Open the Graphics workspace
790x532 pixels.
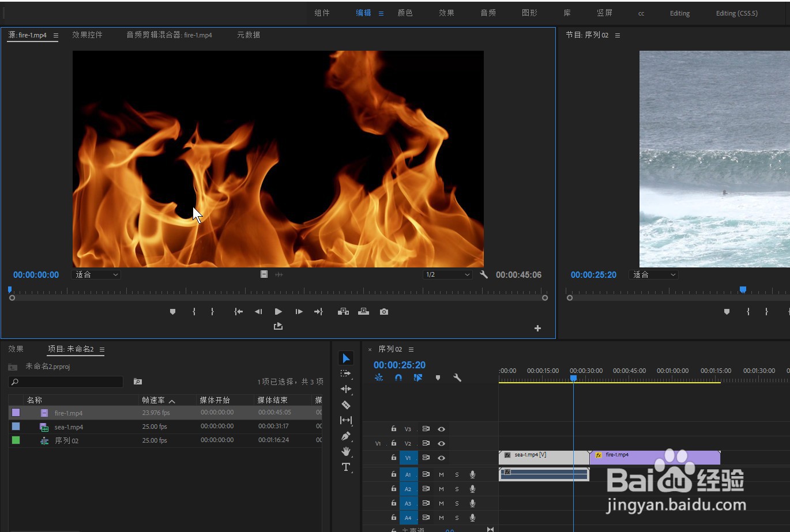point(530,13)
